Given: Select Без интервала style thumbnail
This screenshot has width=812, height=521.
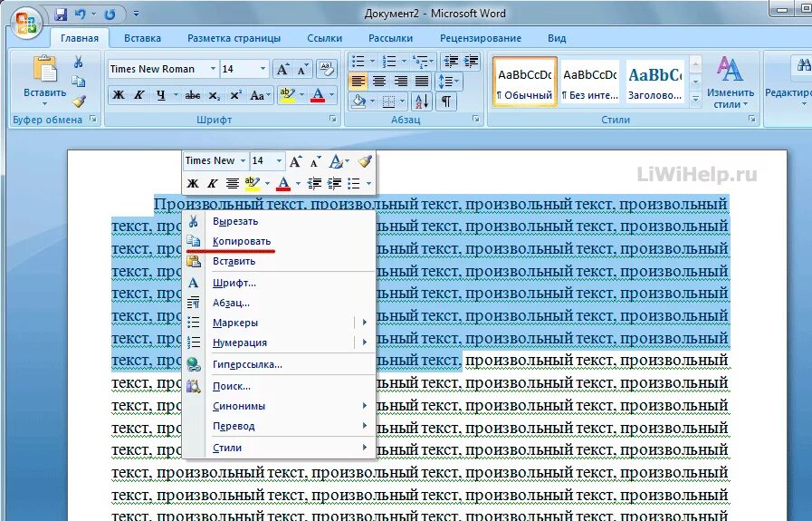Looking at the screenshot, I should tap(590, 82).
